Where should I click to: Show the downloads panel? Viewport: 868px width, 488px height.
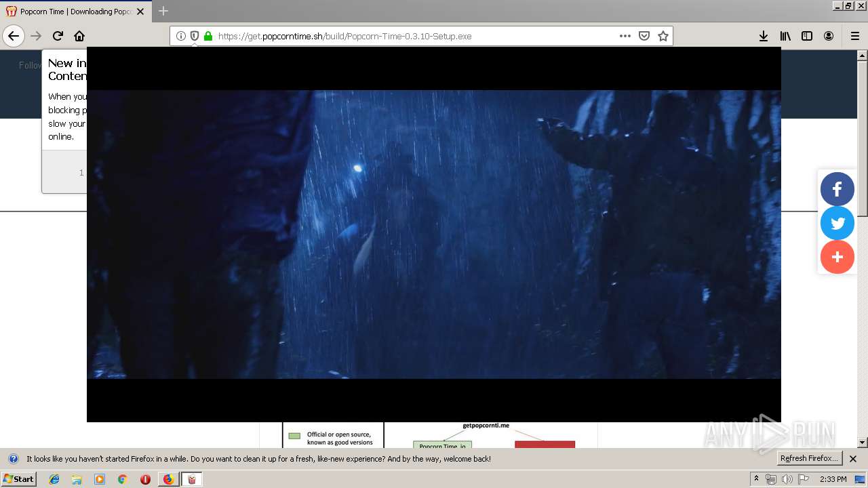pos(764,36)
